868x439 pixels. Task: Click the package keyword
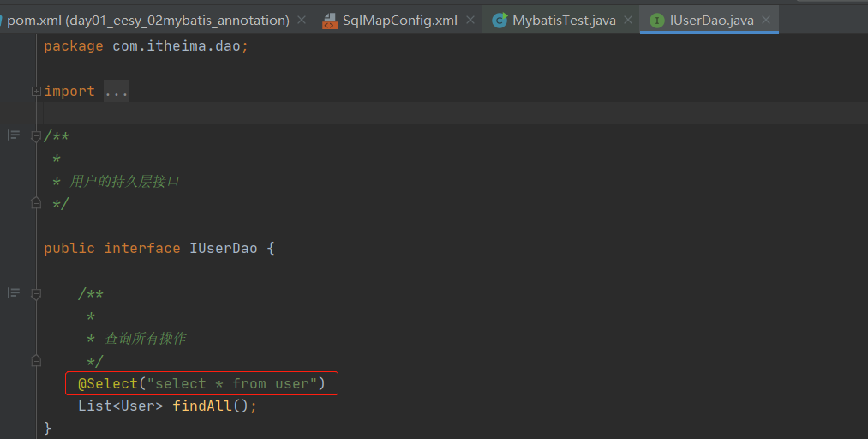pos(74,46)
